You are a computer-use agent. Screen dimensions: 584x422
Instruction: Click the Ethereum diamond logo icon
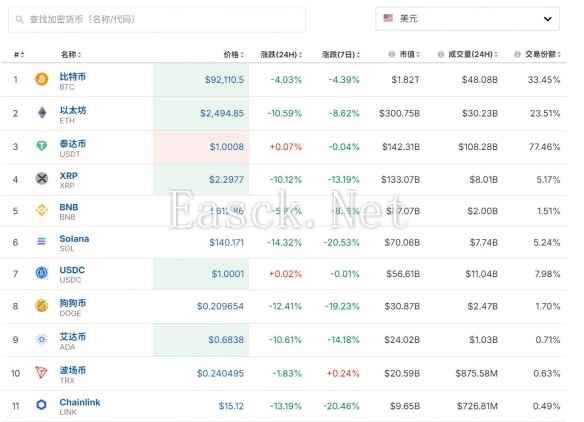coord(42,112)
